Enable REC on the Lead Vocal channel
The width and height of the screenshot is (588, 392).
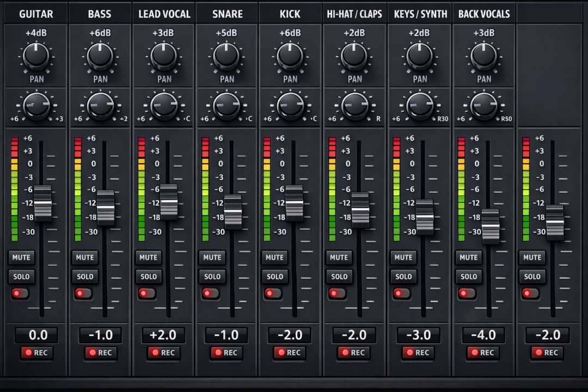coord(164,353)
